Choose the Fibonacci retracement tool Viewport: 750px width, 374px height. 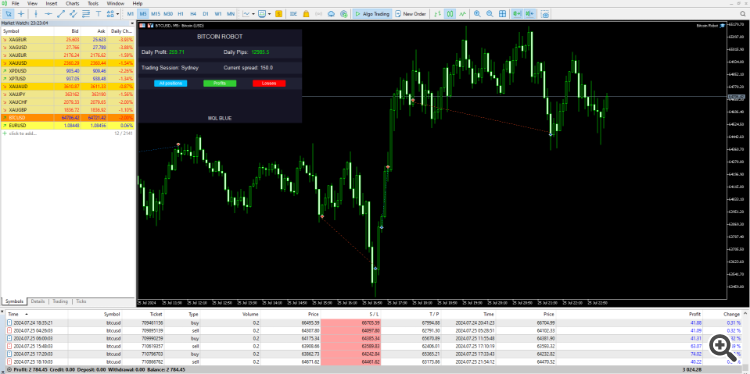coord(86,14)
